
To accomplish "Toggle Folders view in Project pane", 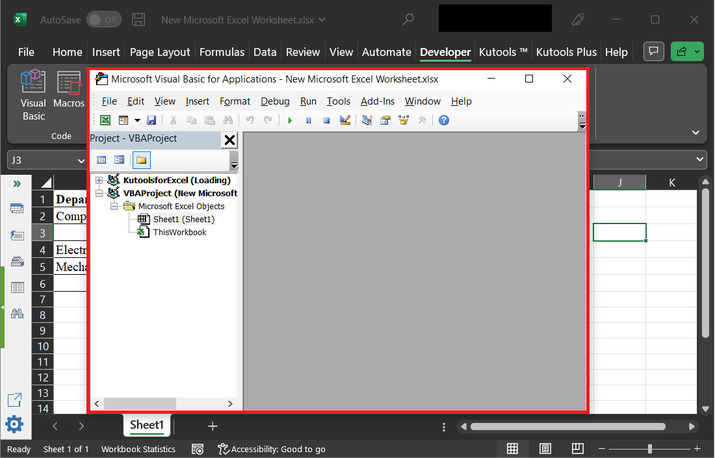I will click(141, 160).
